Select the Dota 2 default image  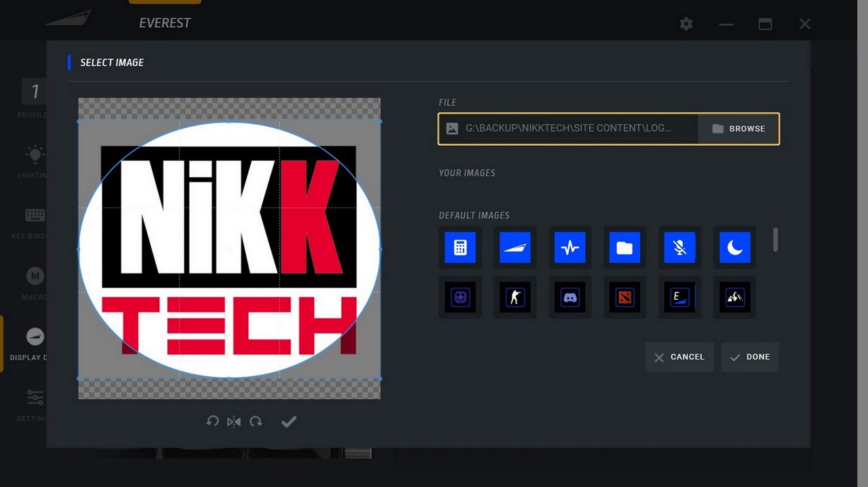click(x=625, y=297)
